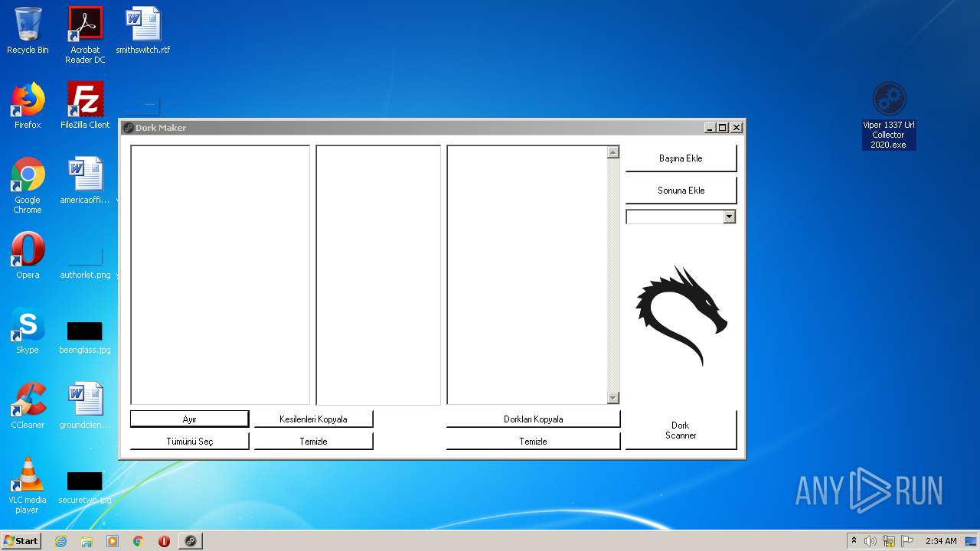Image resolution: width=980 pixels, height=551 pixels.
Task: Open the Google Chrome desktop shortcut
Action: click(28, 185)
